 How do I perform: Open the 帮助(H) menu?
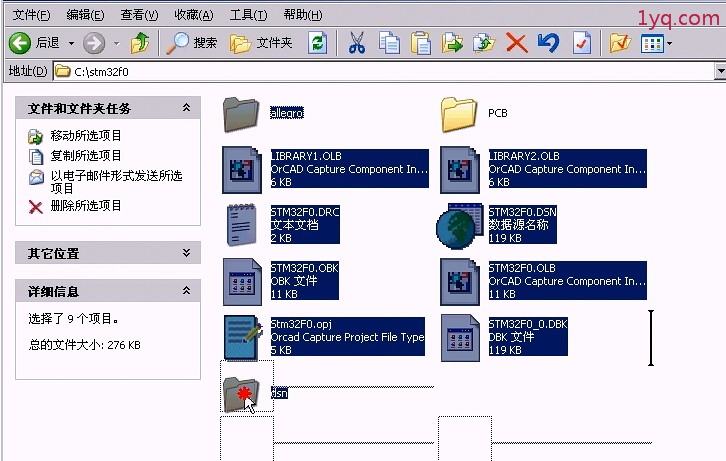click(303, 15)
